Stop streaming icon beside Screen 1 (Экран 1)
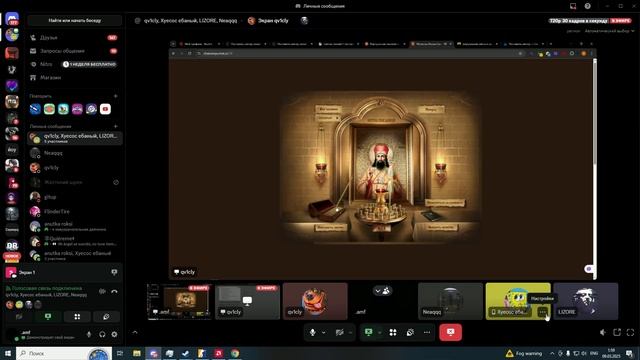The height and width of the screenshot is (360, 640). (x=114, y=272)
